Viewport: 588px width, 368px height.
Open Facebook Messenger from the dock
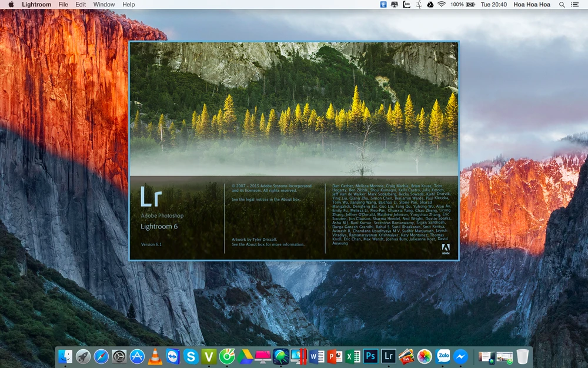461,356
